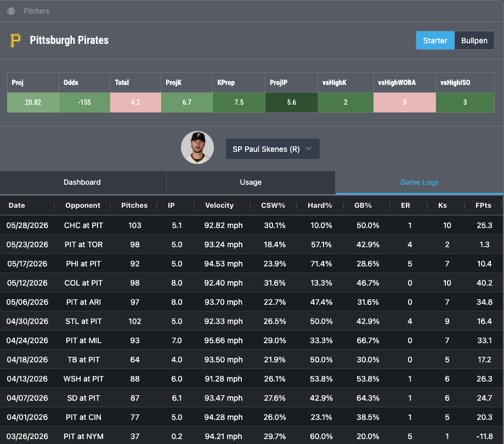Click the 66.7% GB% value
The width and height of the screenshot is (504, 444).
pos(367,340)
